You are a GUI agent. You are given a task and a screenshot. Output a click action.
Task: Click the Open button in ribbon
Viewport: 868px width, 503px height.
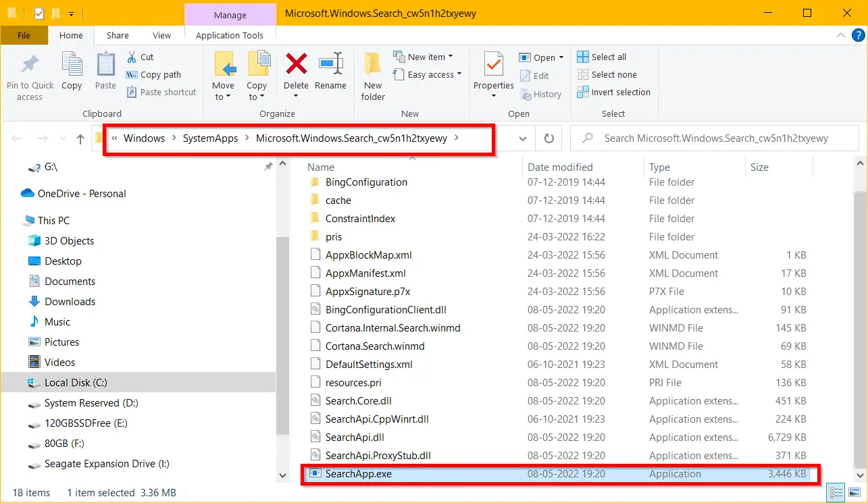(540, 58)
